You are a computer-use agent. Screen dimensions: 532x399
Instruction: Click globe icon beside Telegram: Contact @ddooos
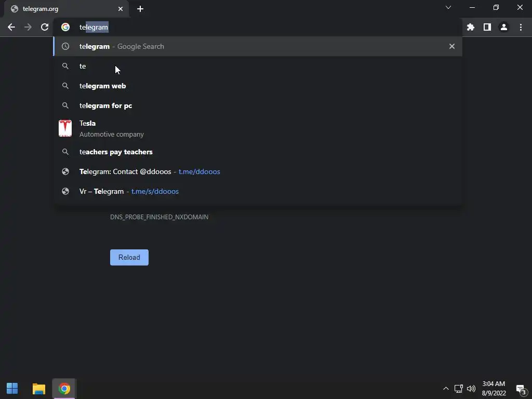click(x=65, y=171)
